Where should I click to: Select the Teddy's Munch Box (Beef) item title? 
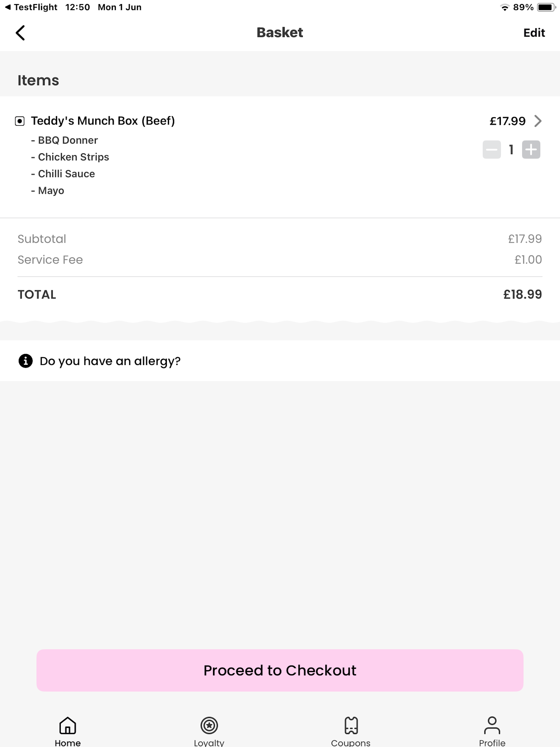(103, 121)
